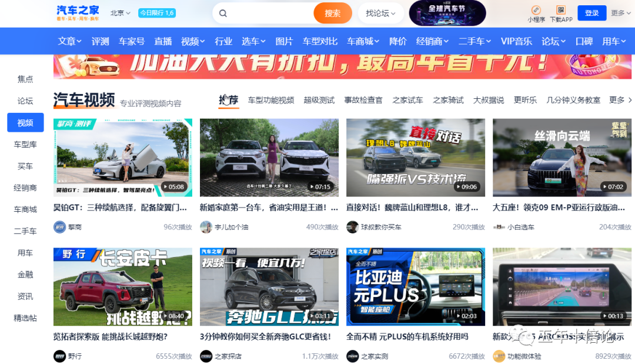Expand the 选车 navigation dropdown
635x364 pixels.
253,41
